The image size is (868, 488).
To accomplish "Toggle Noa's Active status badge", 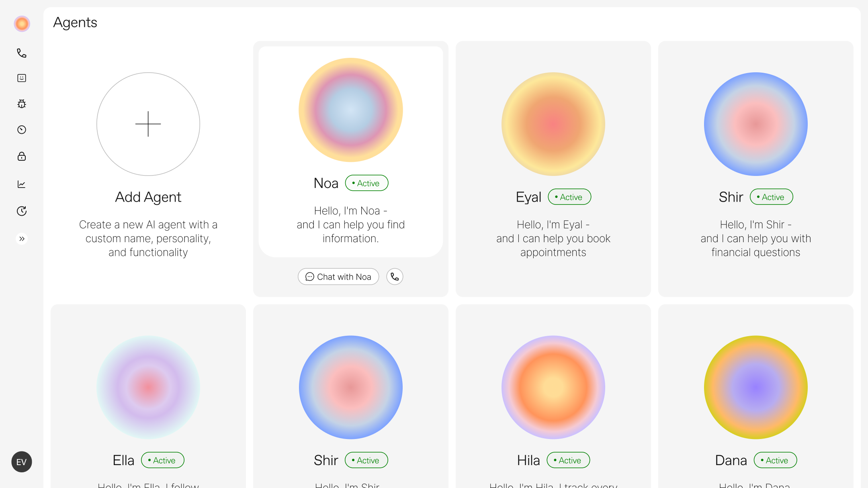I will [x=366, y=183].
